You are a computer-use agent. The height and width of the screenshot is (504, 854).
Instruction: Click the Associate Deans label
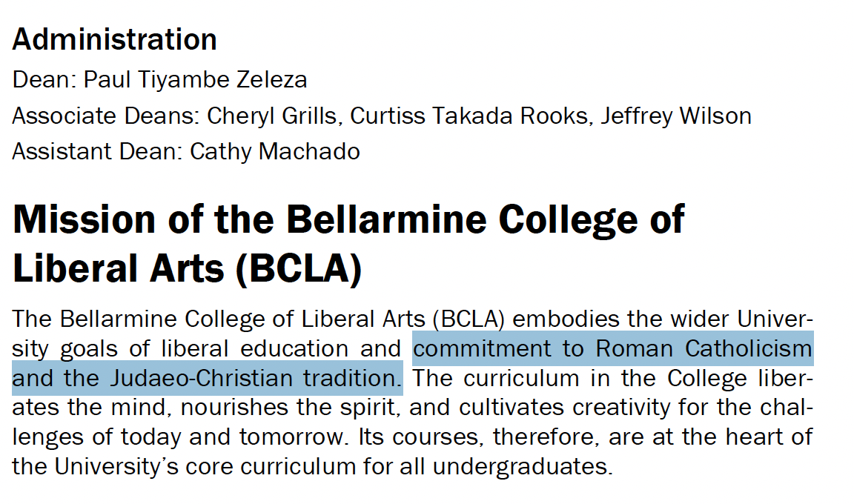[x=106, y=116]
